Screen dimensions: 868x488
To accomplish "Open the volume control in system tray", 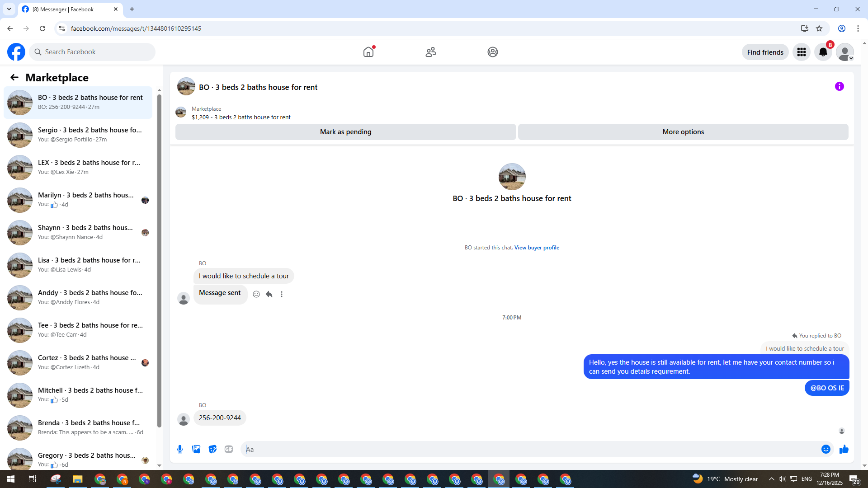I will pyautogui.click(x=782, y=479).
